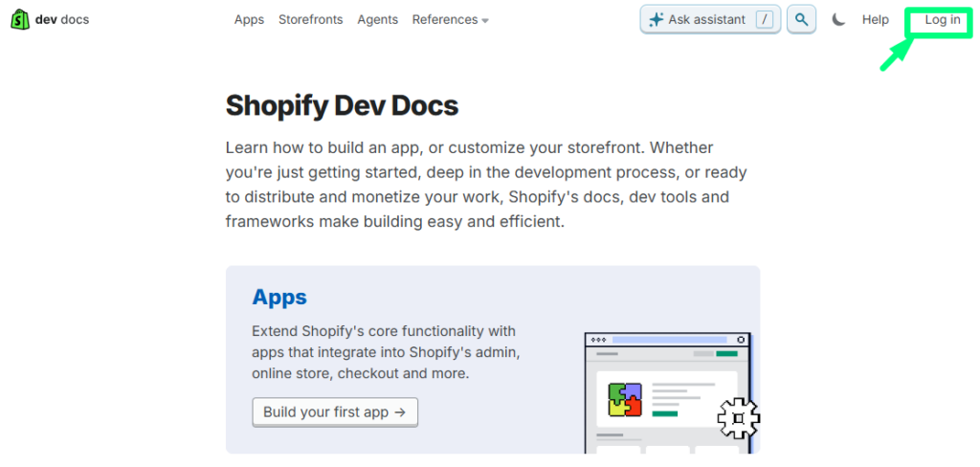Click the Log in link

pos(943,19)
